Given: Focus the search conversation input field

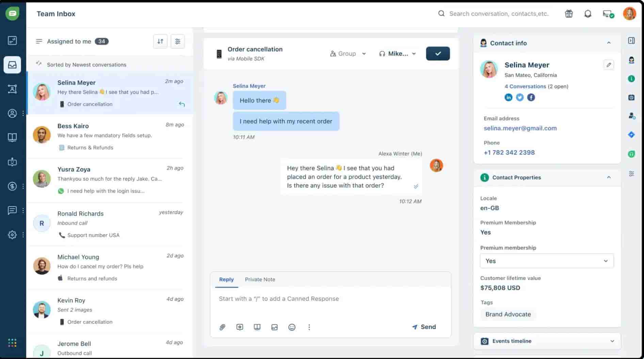Looking at the screenshot, I should [x=499, y=14].
